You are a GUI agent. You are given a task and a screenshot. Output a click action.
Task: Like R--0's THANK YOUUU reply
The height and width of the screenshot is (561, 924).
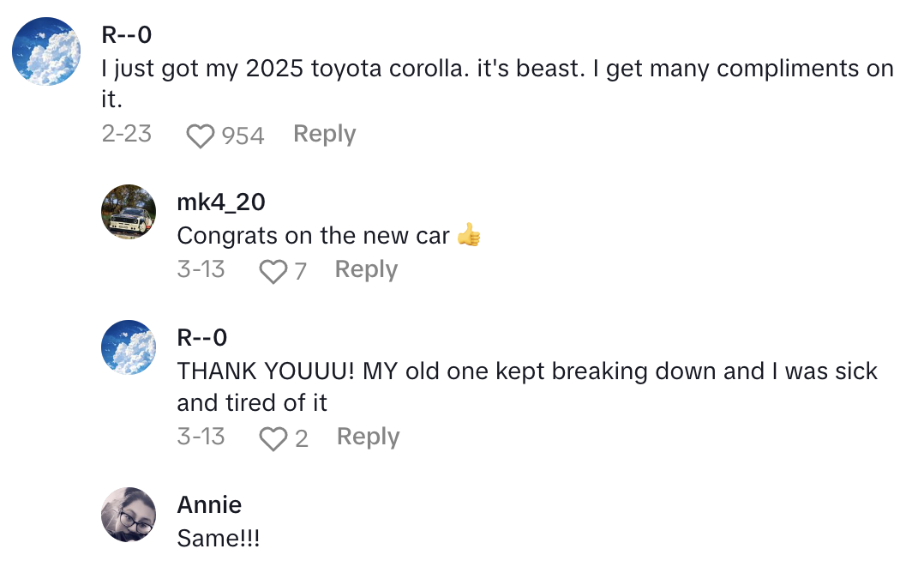(273, 438)
